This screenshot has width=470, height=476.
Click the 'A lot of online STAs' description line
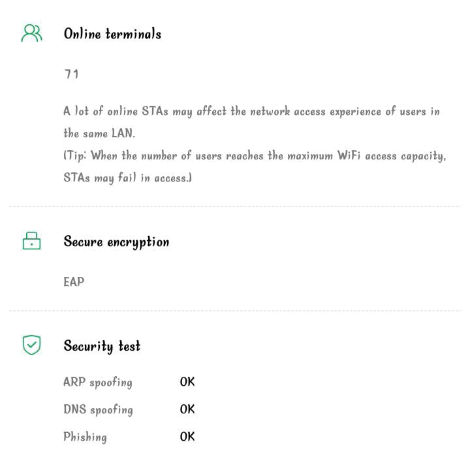pyautogui.click(x=251, y=112)
